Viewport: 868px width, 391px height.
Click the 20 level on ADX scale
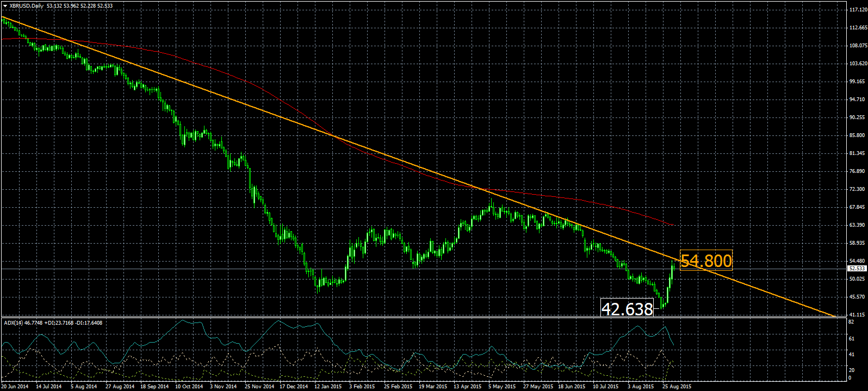pos(851,370)
